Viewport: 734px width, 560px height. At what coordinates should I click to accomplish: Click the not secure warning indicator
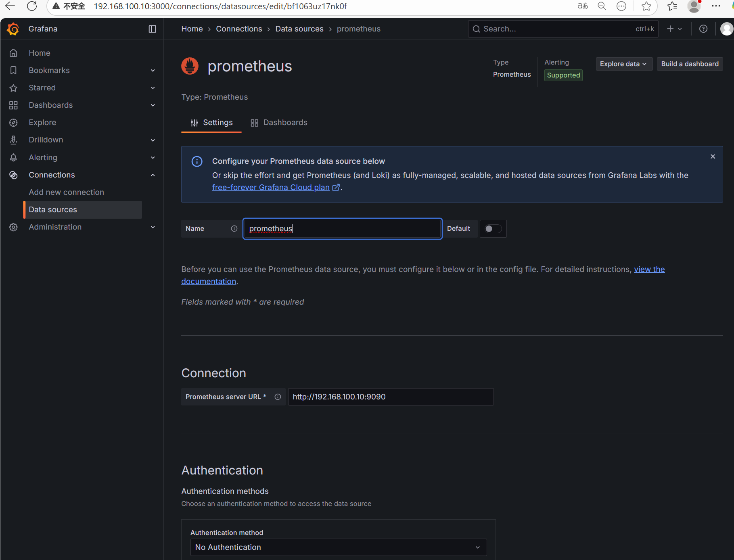(69, 6)
